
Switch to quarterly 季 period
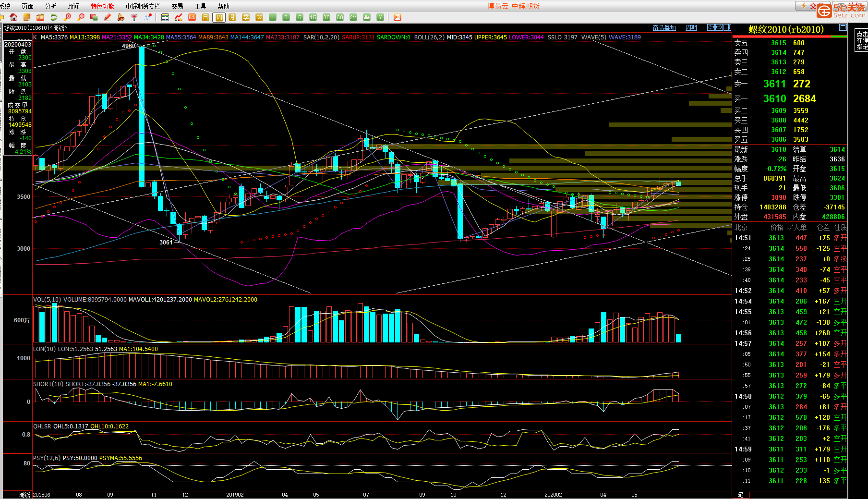(x=246, y=17)
